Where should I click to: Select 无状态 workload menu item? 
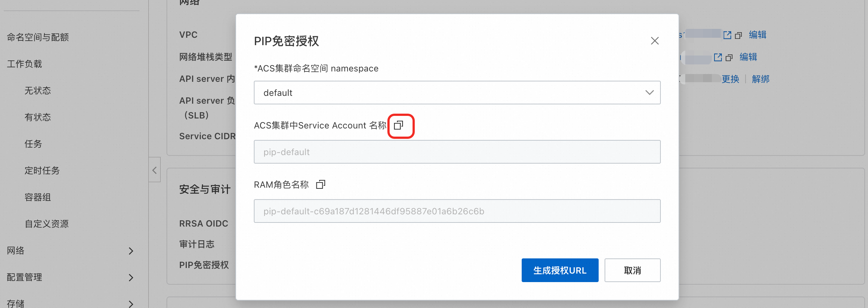[x=37, y=91]
